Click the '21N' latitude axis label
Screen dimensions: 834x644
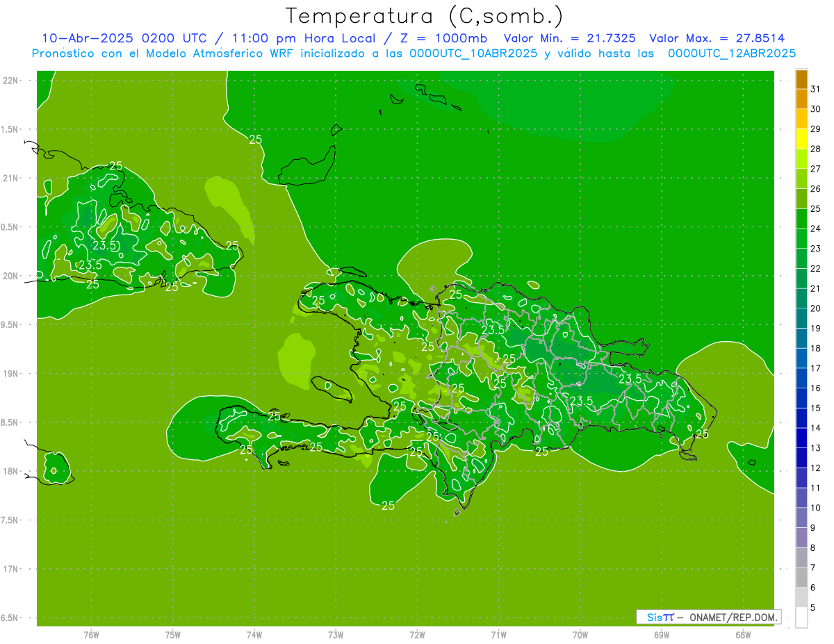pos(10,178)
